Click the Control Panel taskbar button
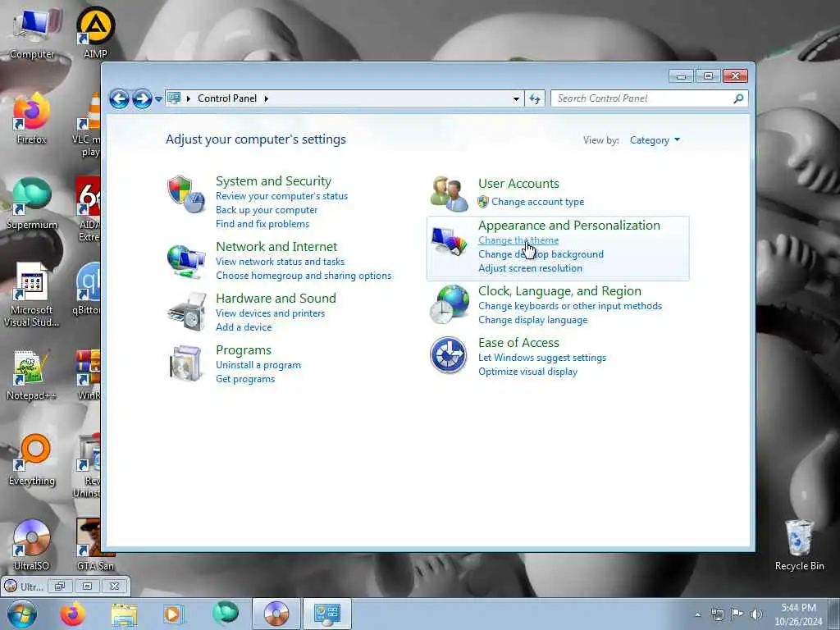Viewport: 840px width, 630px height. pyautogui.click(x=327, y=614)
